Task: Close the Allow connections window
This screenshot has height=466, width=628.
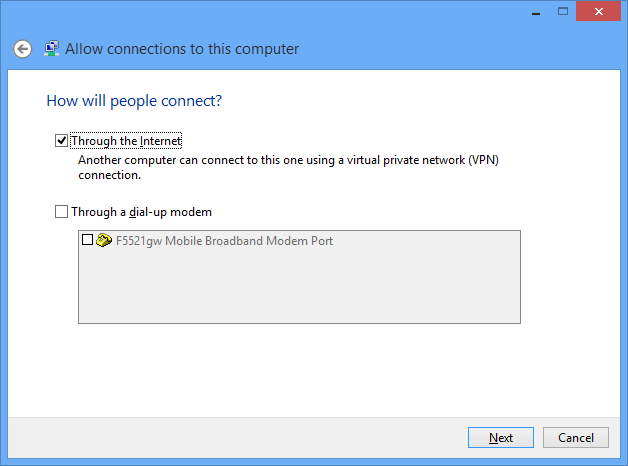Action: coord(598,11)
